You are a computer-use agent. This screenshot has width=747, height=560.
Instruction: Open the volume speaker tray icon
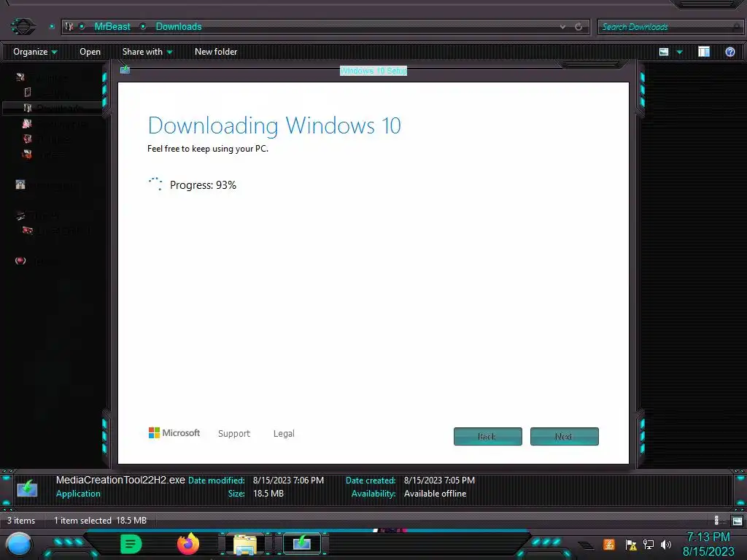point(666,544)
